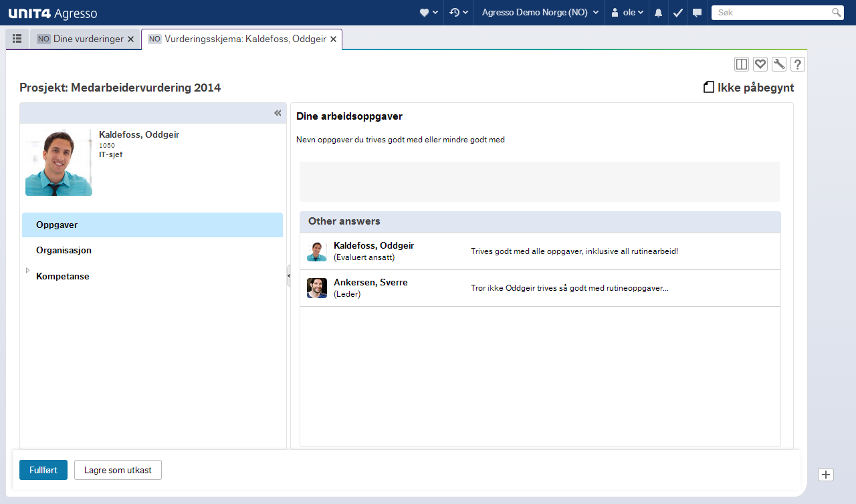Click Kaldefoss, Oddgeir name in answers
Viewport: 856px width, 504px height.
tap(374, 246)
